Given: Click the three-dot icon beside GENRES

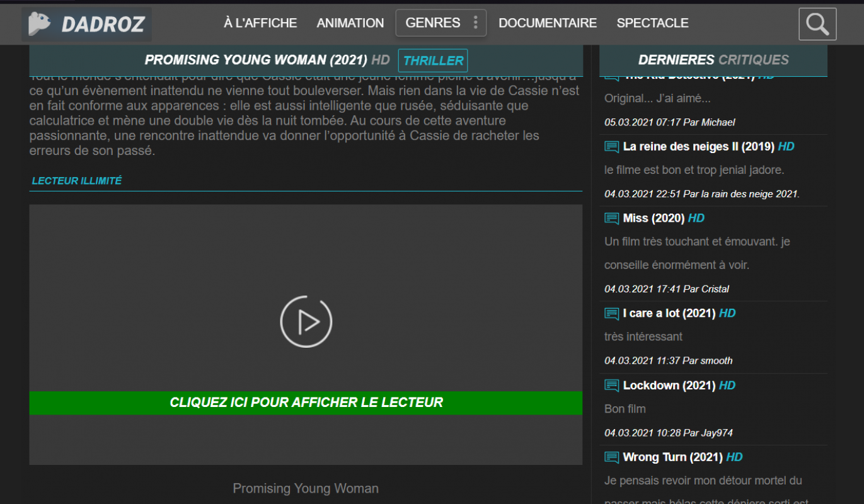Looking at the screenshot, I should click(475, 23).
